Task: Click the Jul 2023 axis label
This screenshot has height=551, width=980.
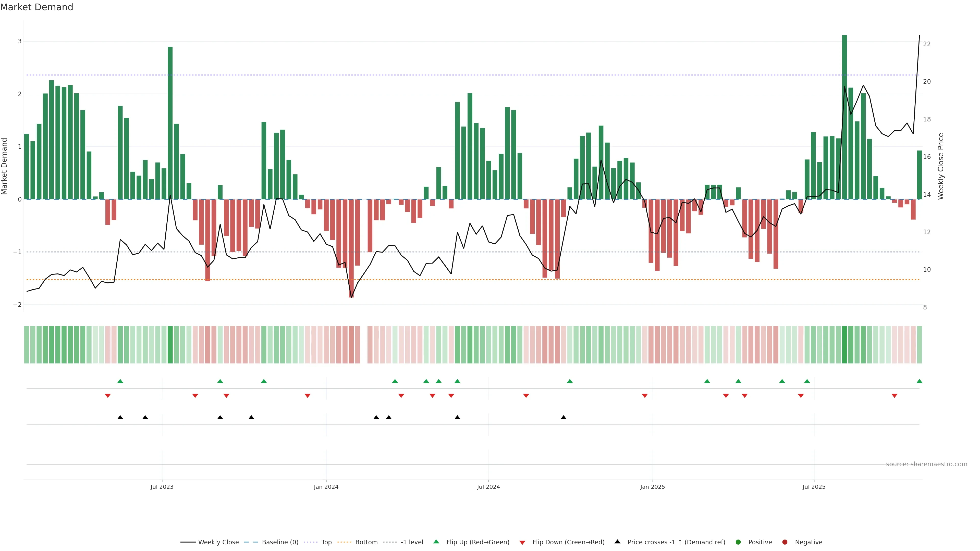Action: pyautogui.click(x=162, y=487)
